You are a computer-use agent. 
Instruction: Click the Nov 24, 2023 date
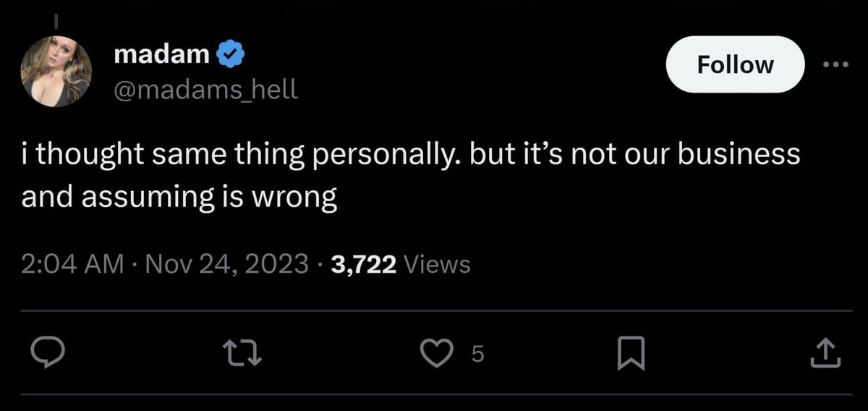[227, 265]
